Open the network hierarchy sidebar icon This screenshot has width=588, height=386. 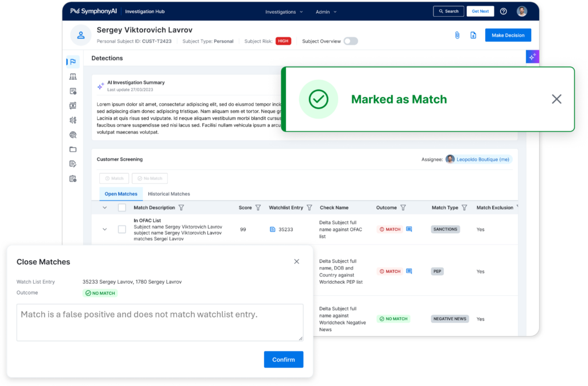72,76
